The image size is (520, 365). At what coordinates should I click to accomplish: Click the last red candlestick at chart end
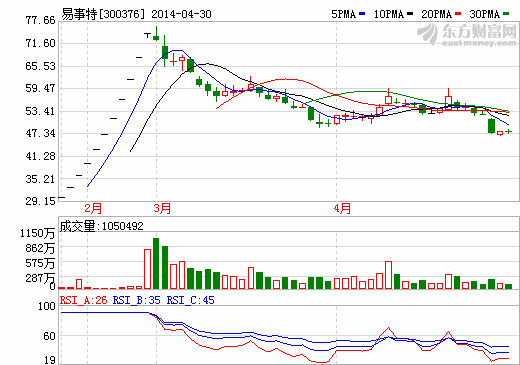500,133
